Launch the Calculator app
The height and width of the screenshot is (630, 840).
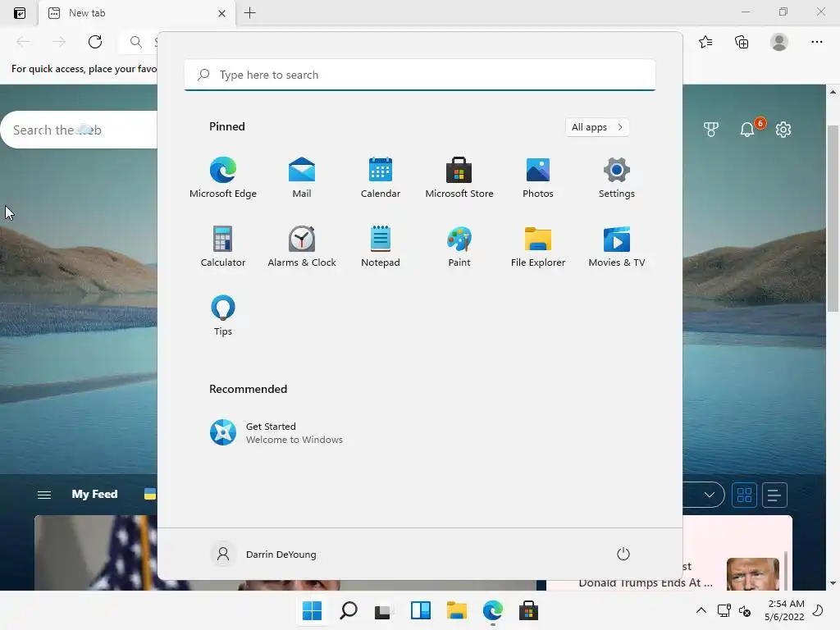[223, 247]
